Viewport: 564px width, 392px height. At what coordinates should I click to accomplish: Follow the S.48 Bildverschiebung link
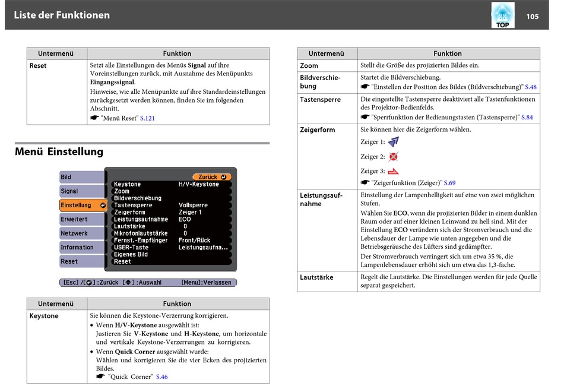(x=531, y=87)
